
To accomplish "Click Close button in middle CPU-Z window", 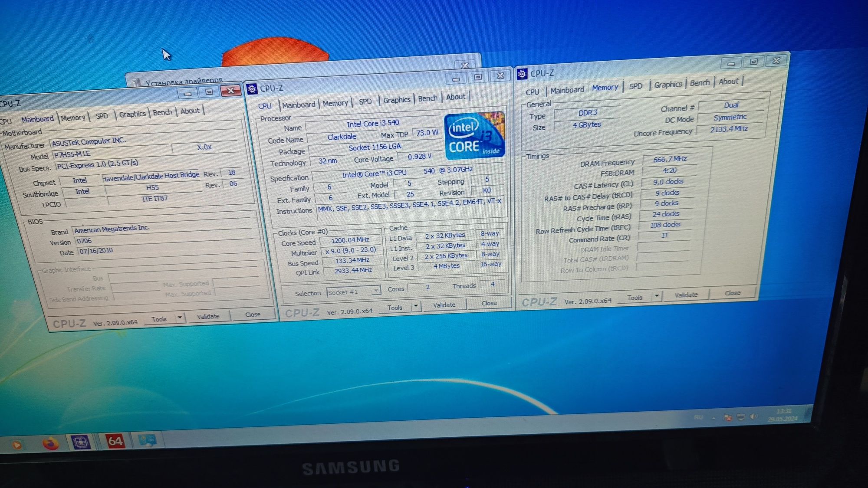I will click(489, 303).
